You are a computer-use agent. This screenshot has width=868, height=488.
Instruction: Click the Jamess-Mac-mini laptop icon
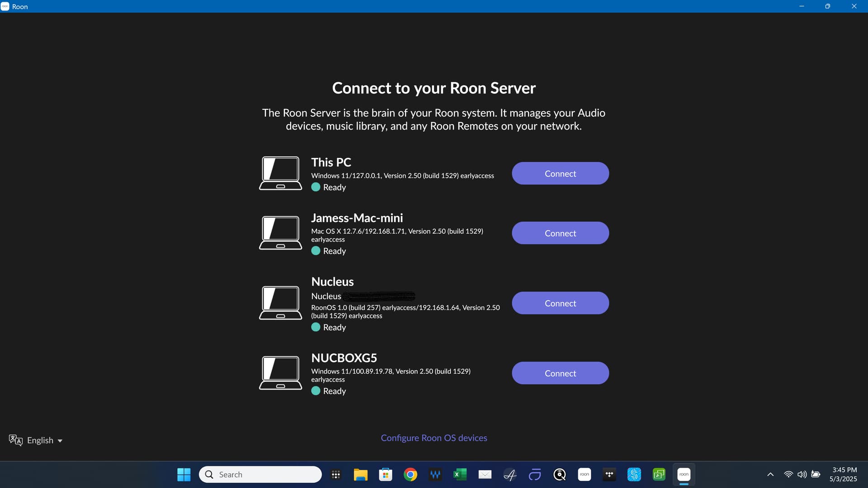[280, 233]
